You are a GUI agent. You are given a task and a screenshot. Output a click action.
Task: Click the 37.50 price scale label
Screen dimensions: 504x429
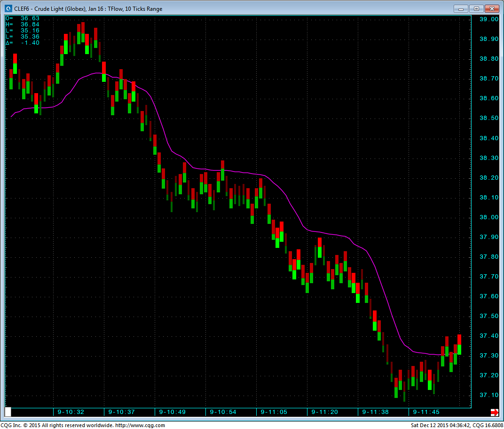coord(489,317)
